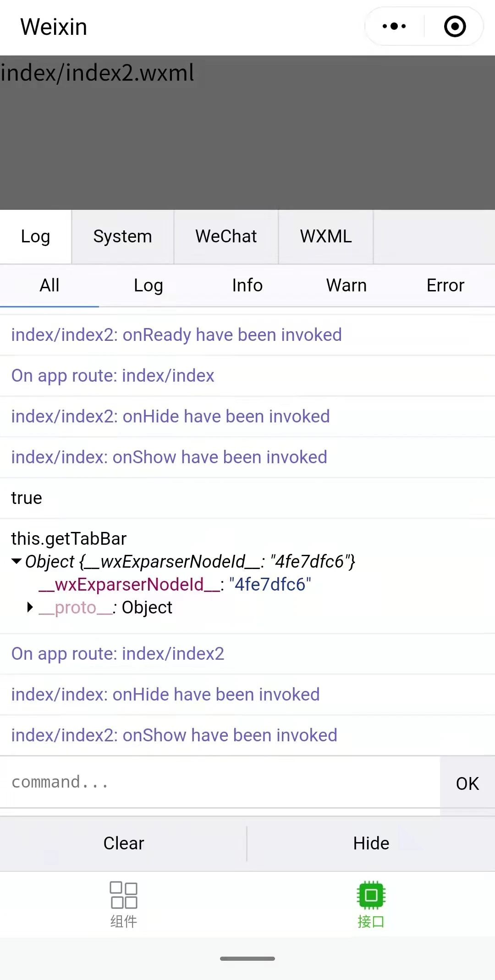Screen dimensions: 495x980
Task: Show All log entries filter
Action: 49,285
